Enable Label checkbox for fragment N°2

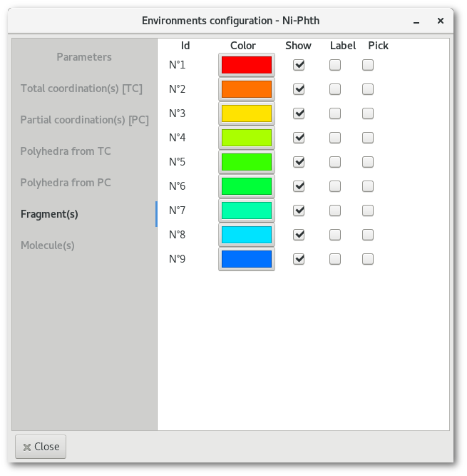tap(335, 89)
